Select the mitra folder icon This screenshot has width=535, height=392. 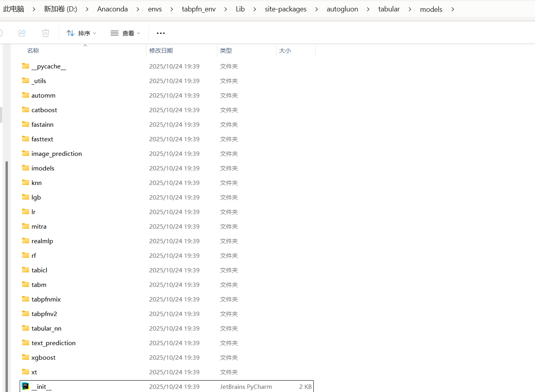26,226
